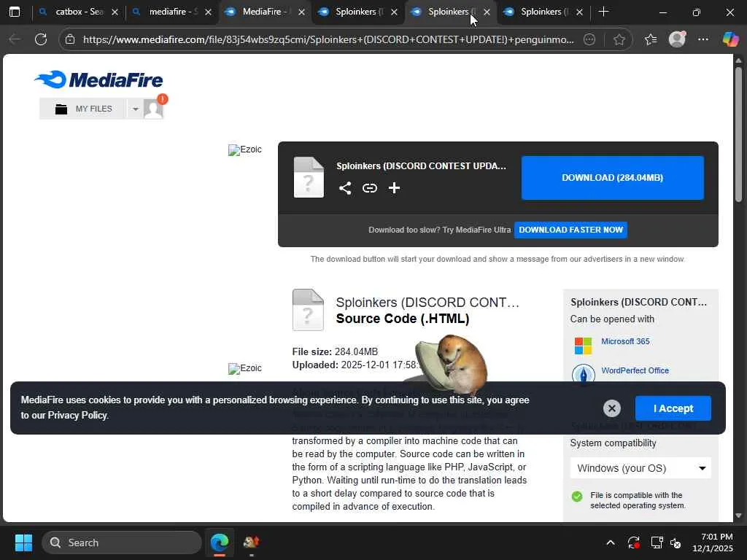The height and width of the screenshot is (560, 747).
Task: Expand the MY FILES dropdown arrow
Action: click(x=135, y=109)
